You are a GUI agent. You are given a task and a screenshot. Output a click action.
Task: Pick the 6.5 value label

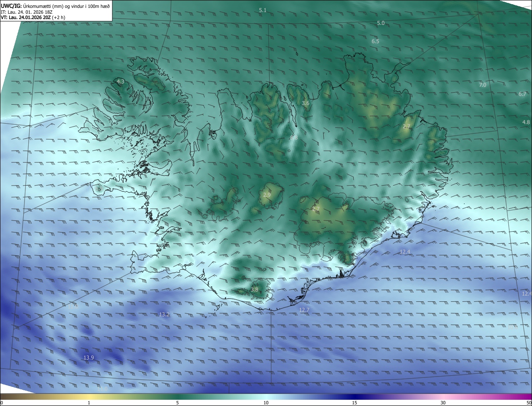pyautogui.click(x=375, y=42)
